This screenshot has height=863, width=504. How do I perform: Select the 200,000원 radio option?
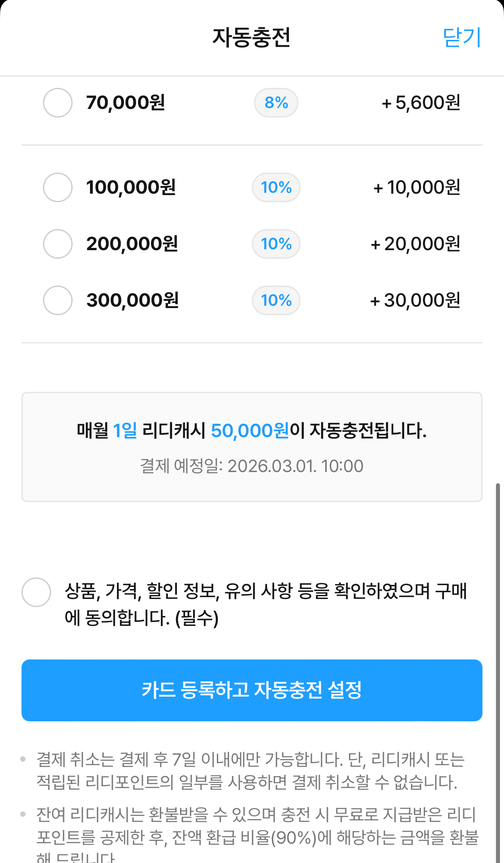point(58,244)
